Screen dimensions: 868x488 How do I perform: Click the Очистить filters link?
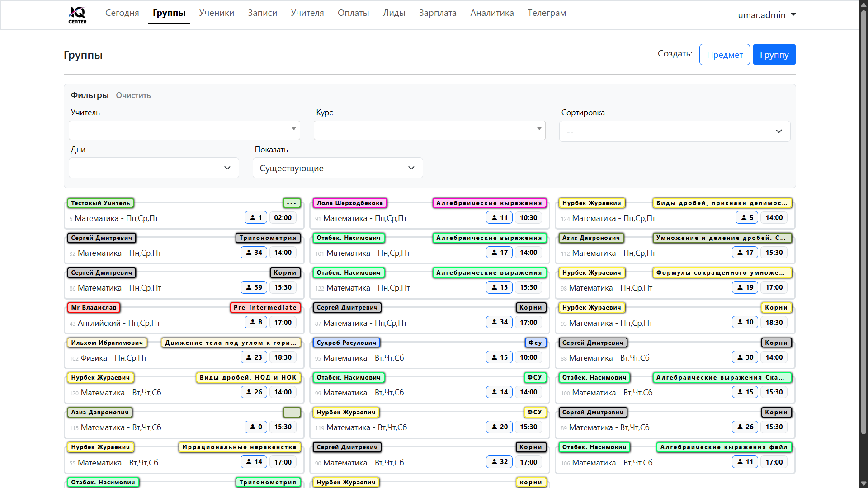pos(133,95)
